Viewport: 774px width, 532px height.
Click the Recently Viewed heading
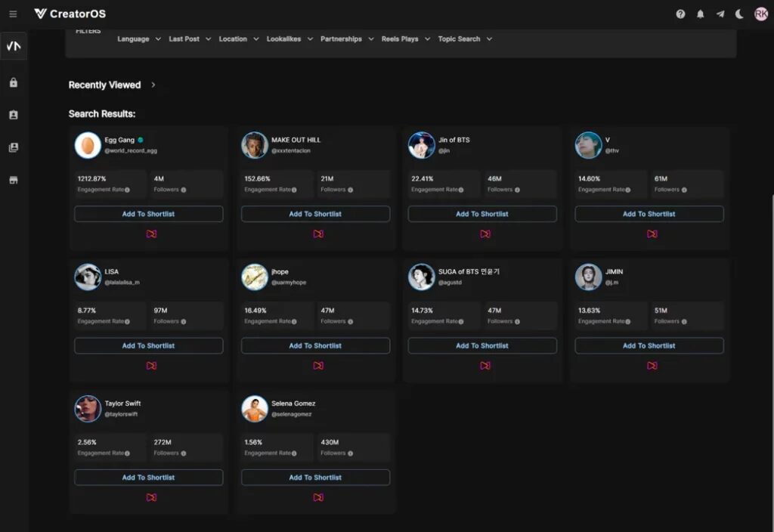click(104, 85)
